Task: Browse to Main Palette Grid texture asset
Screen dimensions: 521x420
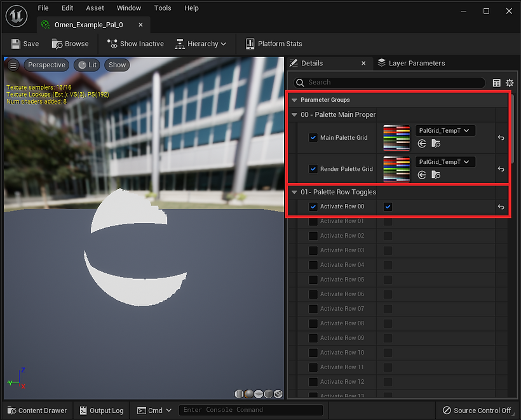Action: tap(436, 144)
